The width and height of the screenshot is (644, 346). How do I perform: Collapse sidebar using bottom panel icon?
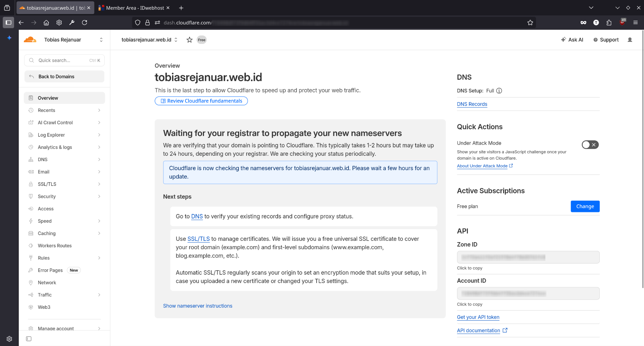(x=29, y=339)
